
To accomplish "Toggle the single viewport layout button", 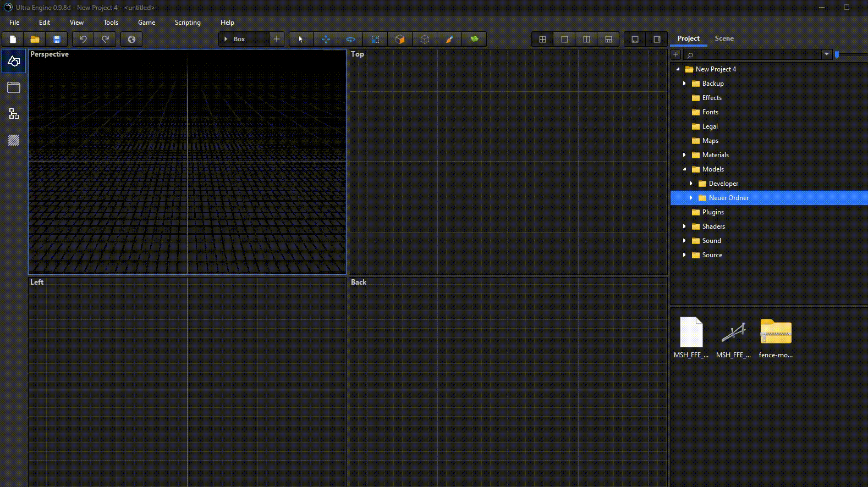I will (564, 39).
